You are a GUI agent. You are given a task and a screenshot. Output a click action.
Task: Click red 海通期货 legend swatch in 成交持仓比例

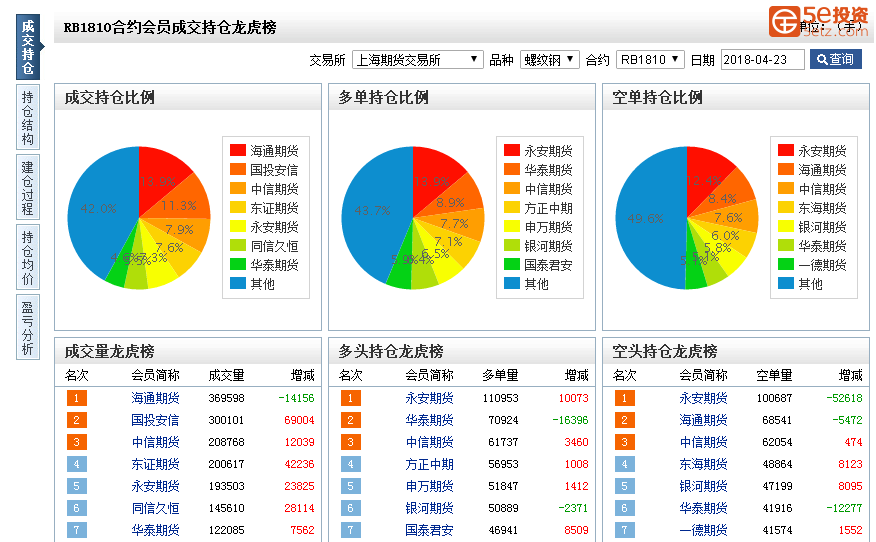click(x=238, y=150)
